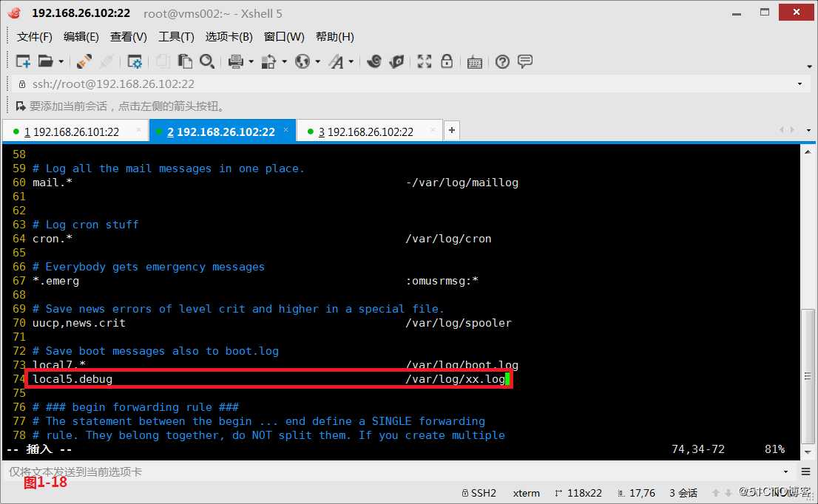This screenshot has height=504, width=818.
Task: Click the terminal scrollbar up arrow
Action: 808,152
